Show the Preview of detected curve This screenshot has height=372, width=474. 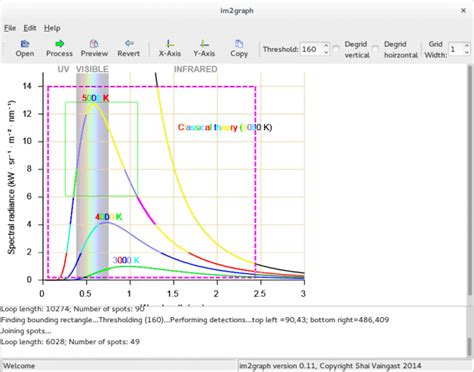94,48
